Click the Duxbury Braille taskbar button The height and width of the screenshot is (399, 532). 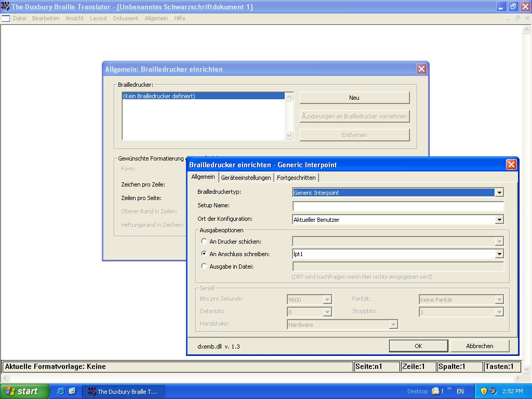point(124,392)
